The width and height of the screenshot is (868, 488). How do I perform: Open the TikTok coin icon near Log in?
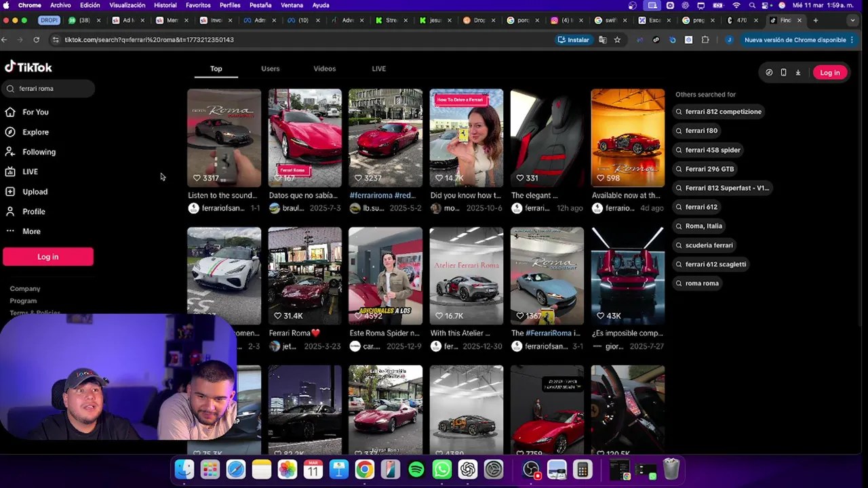click(x=769, y=73)
